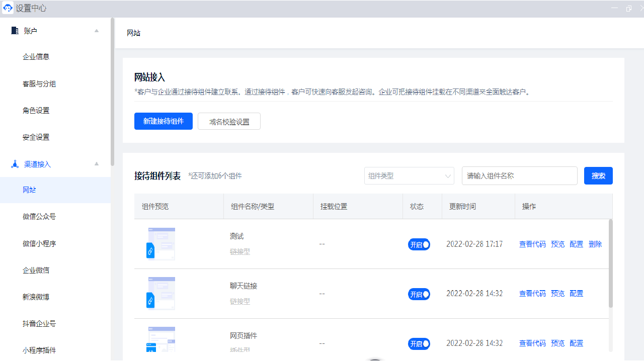Turn off the 聊天链接 status switch
644x362 pixels.
(419, 294)
